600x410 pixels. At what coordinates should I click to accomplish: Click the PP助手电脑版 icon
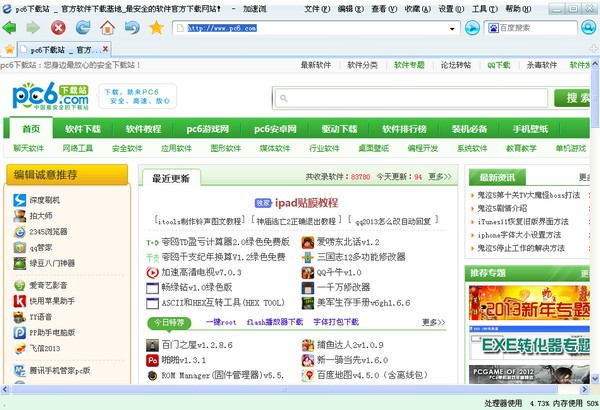click(19, 332)
